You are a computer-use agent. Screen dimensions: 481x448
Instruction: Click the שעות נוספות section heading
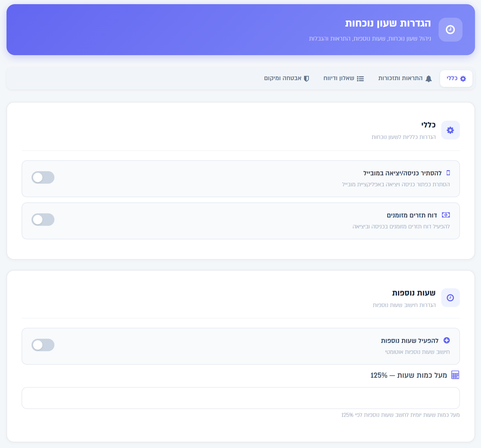pyautogui.click(x=414, y=293)
